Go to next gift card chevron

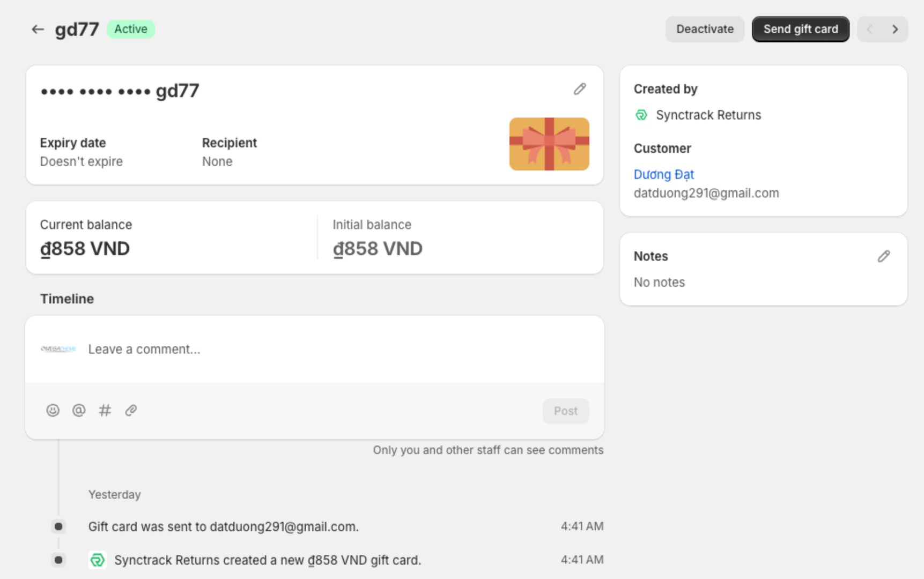pos(895,29)
